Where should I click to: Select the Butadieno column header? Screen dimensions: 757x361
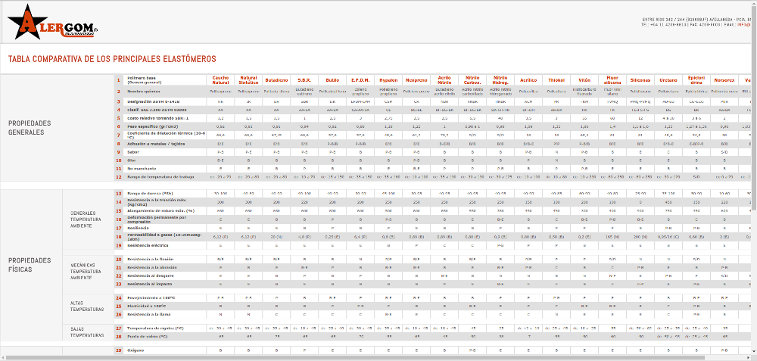click(x=277, y=80)
